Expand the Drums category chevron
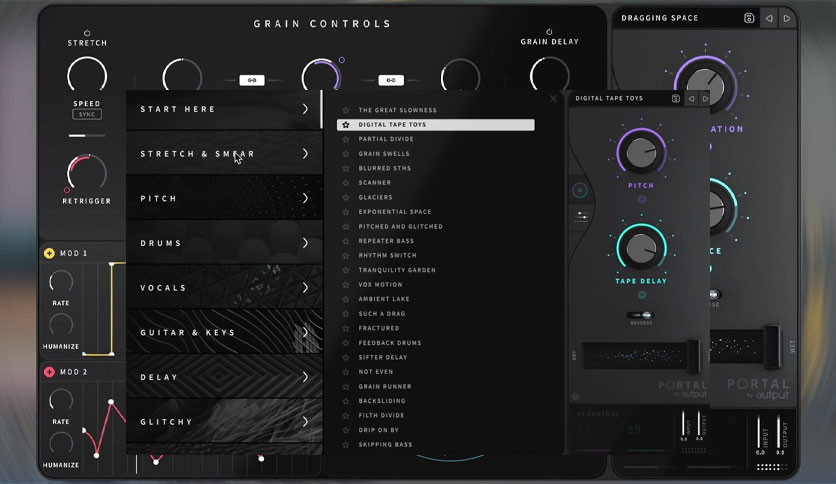836x484 pixels. coord(305,243)
